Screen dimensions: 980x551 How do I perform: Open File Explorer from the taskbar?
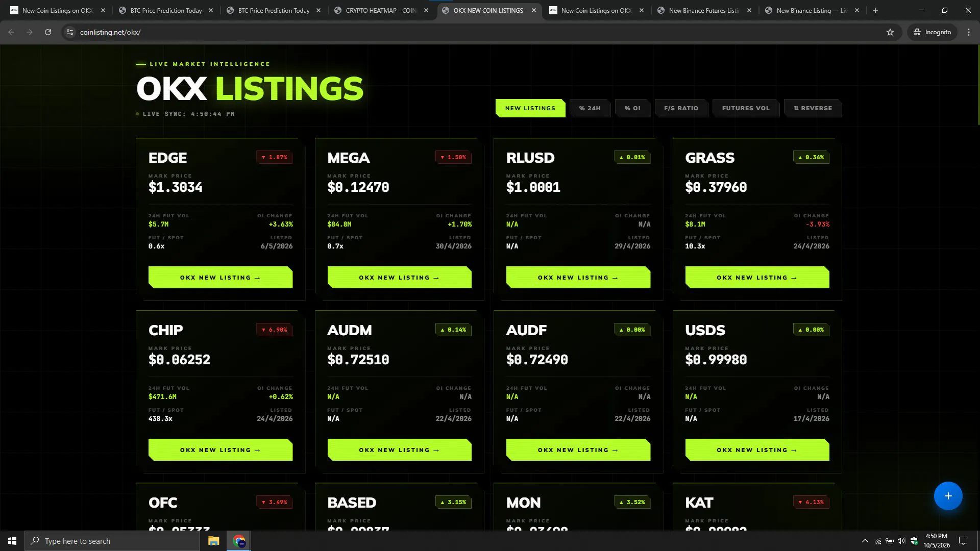click(x=213, y=541)
